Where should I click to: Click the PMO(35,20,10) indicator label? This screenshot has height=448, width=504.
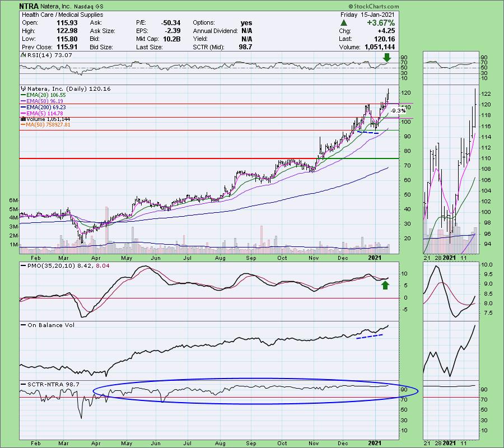click(x=66, y=266)
